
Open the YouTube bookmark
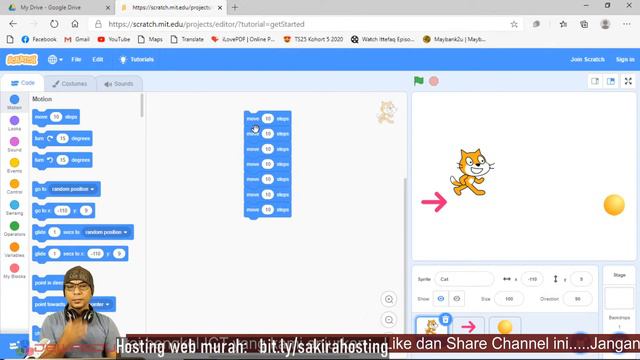tap(114, 40)
